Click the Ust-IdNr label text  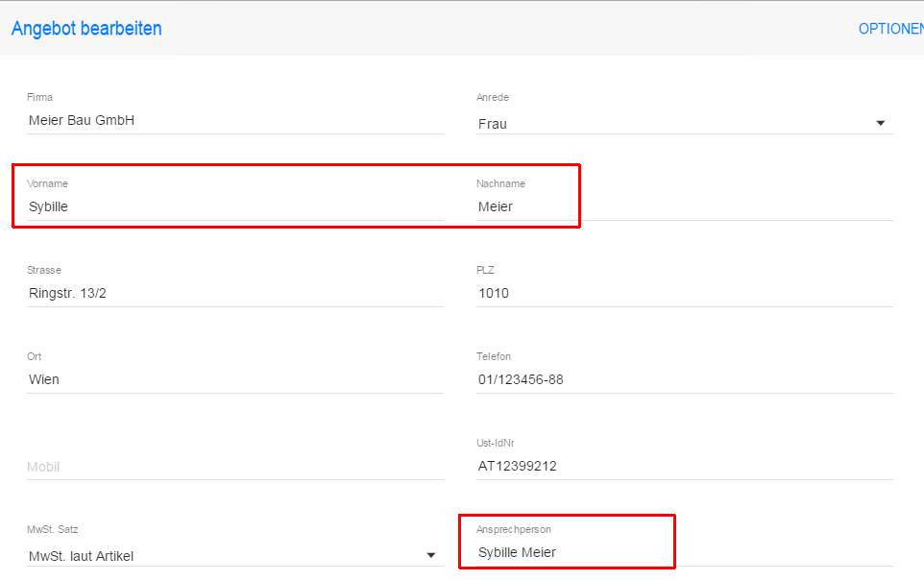click(497, 444)
